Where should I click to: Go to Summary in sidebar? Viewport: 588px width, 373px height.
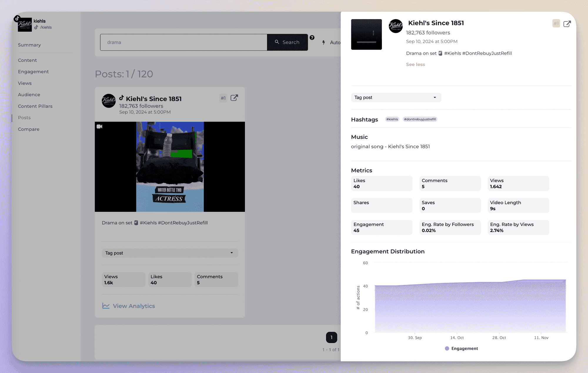(x=29, y=45)
